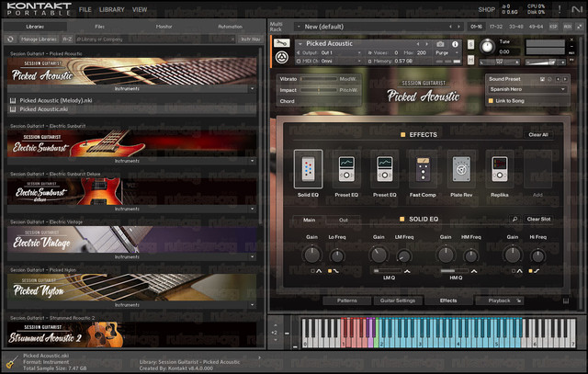Enable the Hi band bell shape checkbox
The width and height of the screenshot is (588, 374).
[514, 271]
